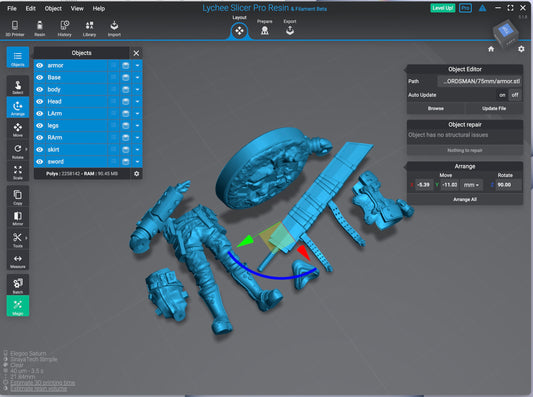
Task: Use the Copy tool
Action: point(18,196)
